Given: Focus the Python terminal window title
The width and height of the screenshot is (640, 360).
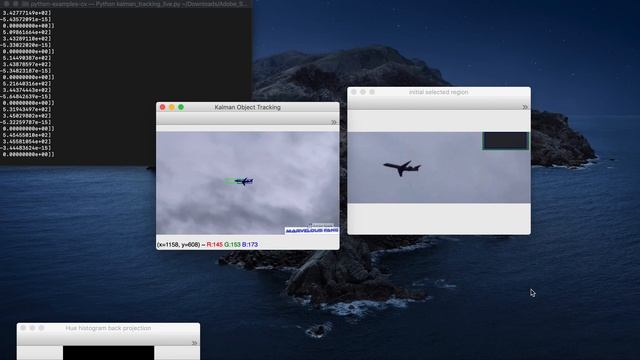Looking at the screenshot, I should (139, 4).
